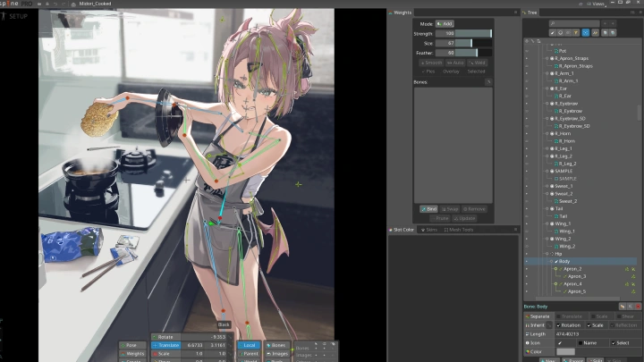The height and width of the screenshot is (362, 644).
Task: Switch axes to Parent
Action: (x=249, y=353)
